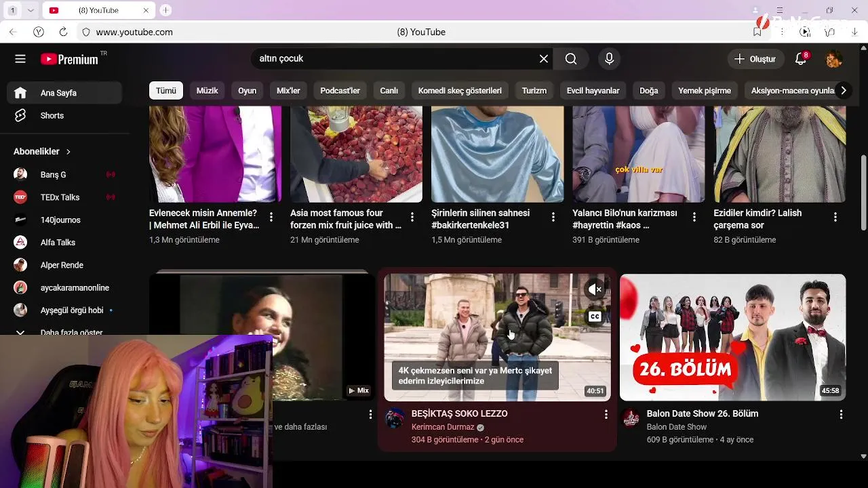Open the account avatar menu
The width and height of the screenshot is (868, 488).
pyautogui.click(x=833, y=59)
